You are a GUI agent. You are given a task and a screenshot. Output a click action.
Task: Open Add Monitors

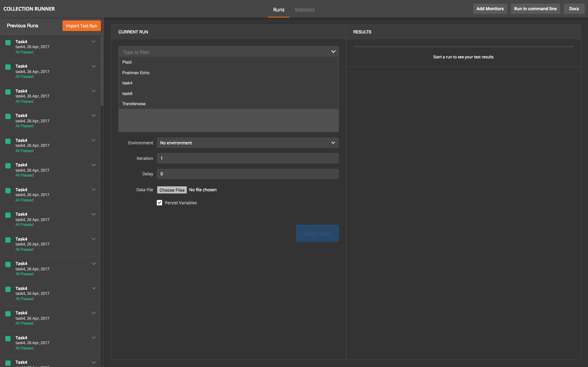tap(490, 9)
